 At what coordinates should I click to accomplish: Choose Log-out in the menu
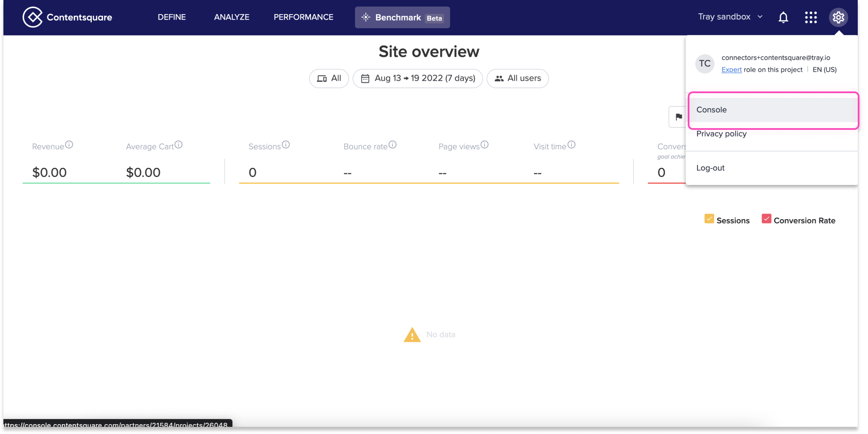click(x=710, y=168)
